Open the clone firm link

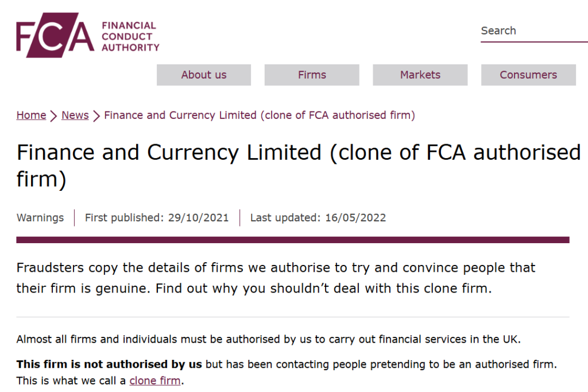click(x=155, y=381)
